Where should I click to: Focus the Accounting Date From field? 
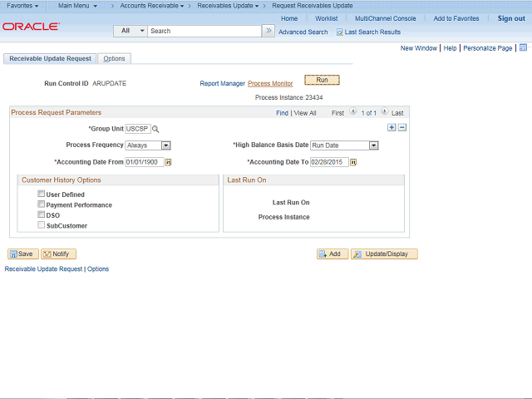pos(145,162)
